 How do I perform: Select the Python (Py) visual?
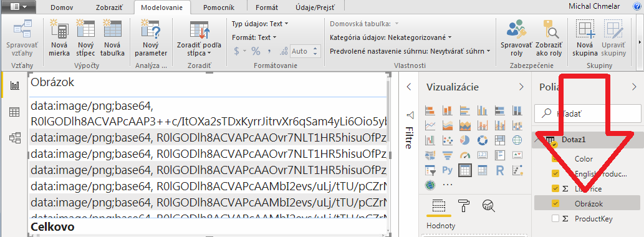[447, 170]
